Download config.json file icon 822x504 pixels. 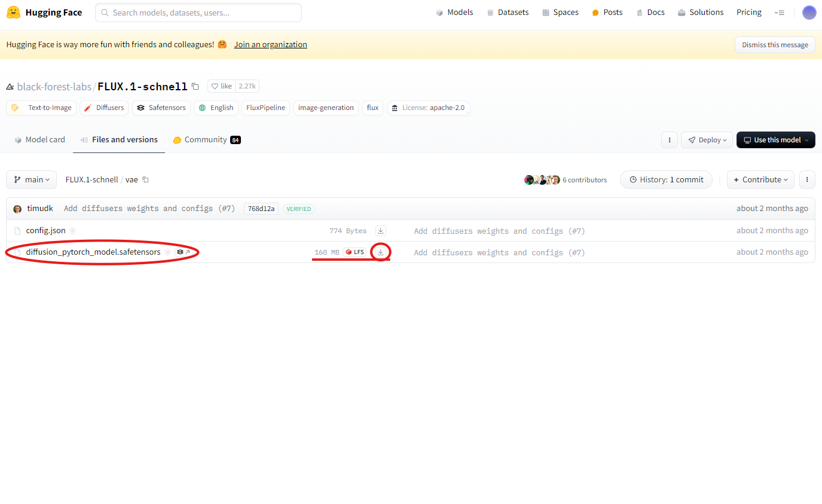click(x=380, y=230)
